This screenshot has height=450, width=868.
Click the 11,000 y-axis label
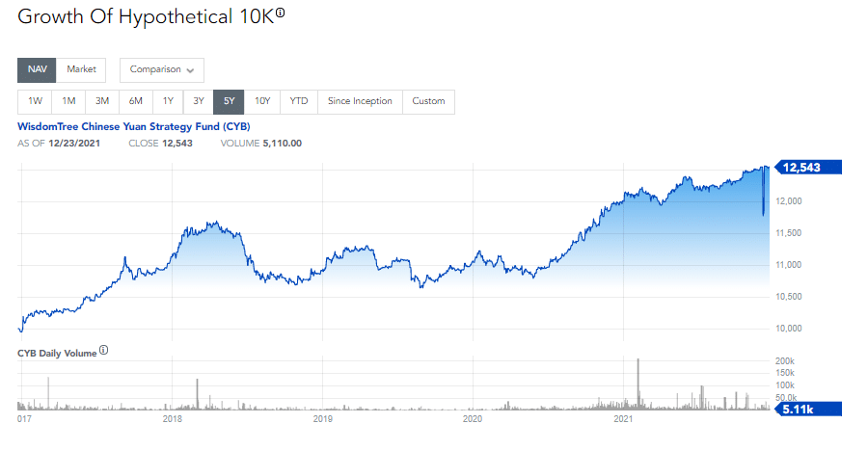(x=788, y=265)
